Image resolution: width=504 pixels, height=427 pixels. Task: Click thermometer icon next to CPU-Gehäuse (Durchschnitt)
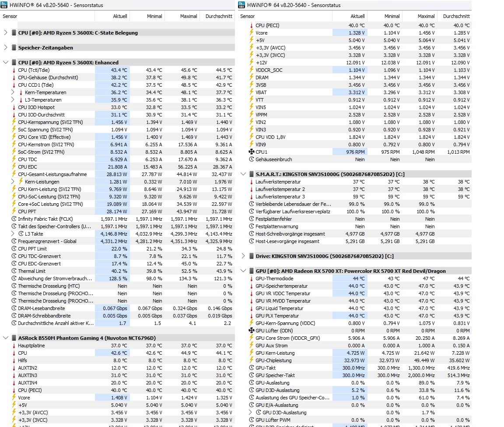14,78
